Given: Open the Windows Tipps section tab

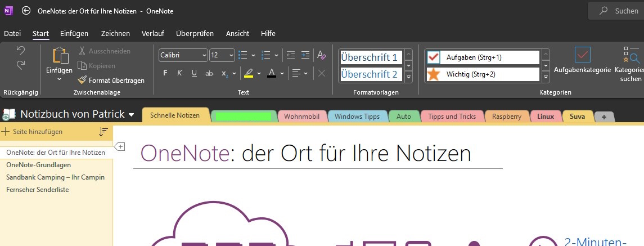Looking at the screenshot, I should 357,117.
